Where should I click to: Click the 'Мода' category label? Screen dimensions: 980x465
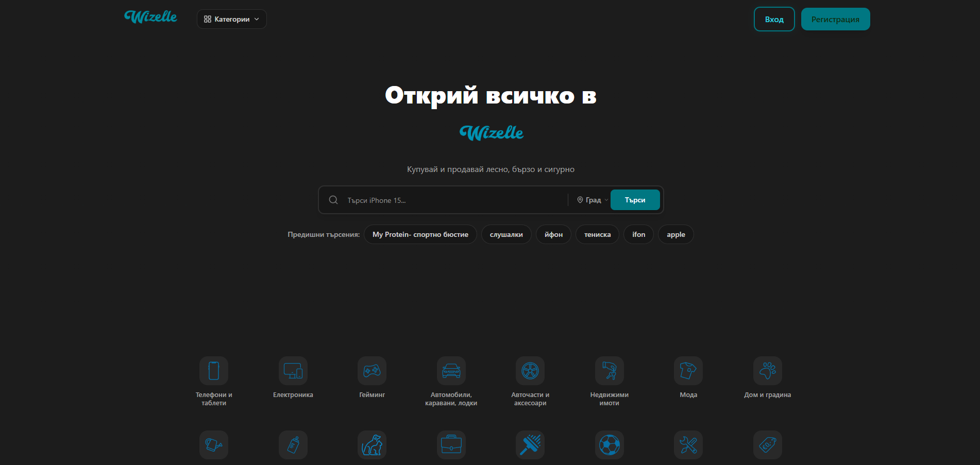tap(688, 395)
